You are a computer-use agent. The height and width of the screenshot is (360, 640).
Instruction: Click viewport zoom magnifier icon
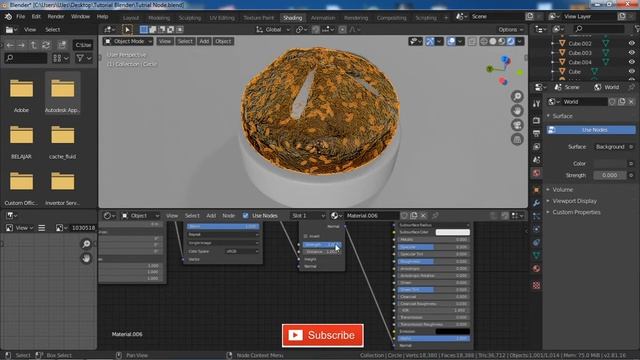point(517,96)
